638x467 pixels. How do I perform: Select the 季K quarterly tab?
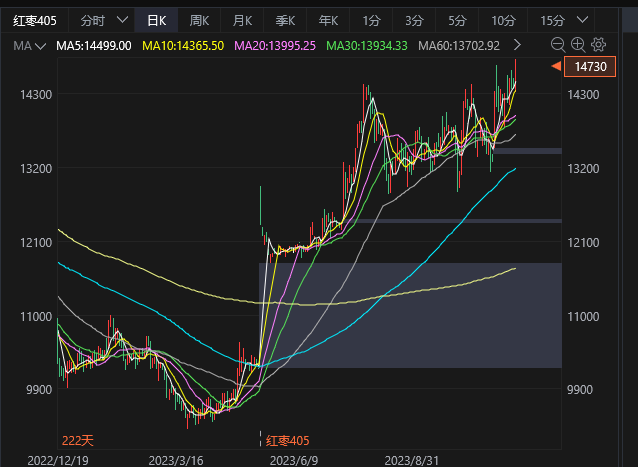pyautogui.click(x=286, y=20)
